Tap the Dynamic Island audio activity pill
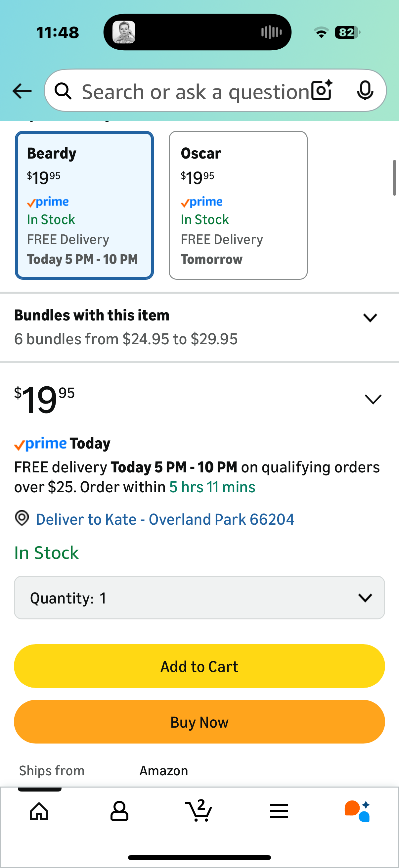Screen dimensions: 399x868 (197, 32)
